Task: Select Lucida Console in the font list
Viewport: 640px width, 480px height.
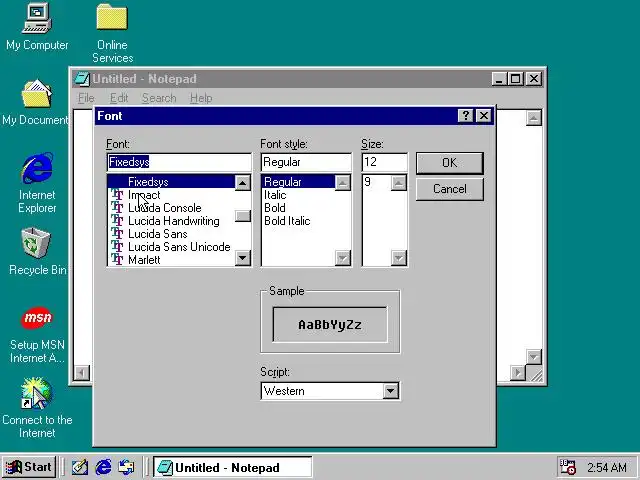Action: (171, 208)
